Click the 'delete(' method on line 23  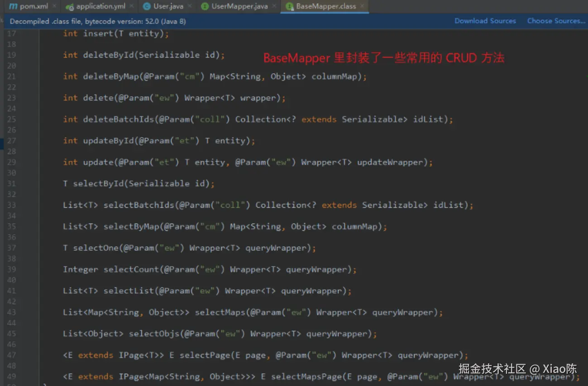[98, 98]
